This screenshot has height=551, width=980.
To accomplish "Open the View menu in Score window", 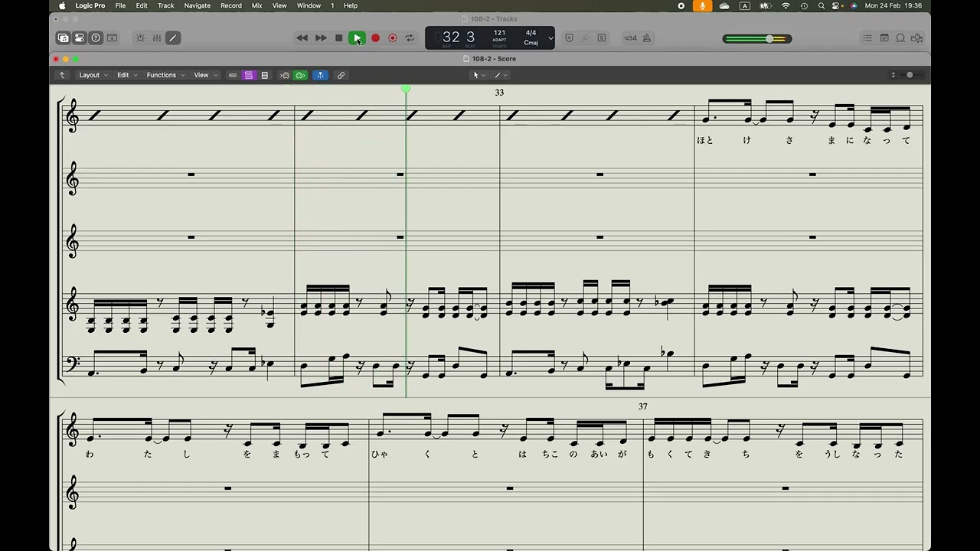I will [204, 75].
